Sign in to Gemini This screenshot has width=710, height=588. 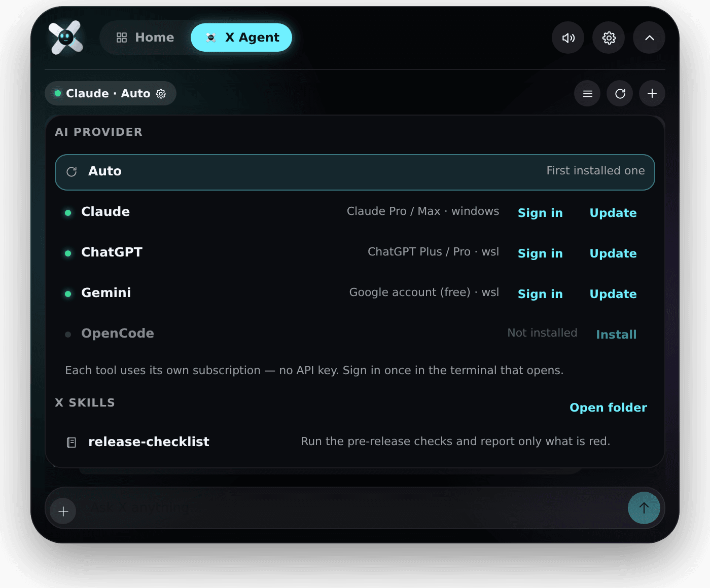[540, 294]
